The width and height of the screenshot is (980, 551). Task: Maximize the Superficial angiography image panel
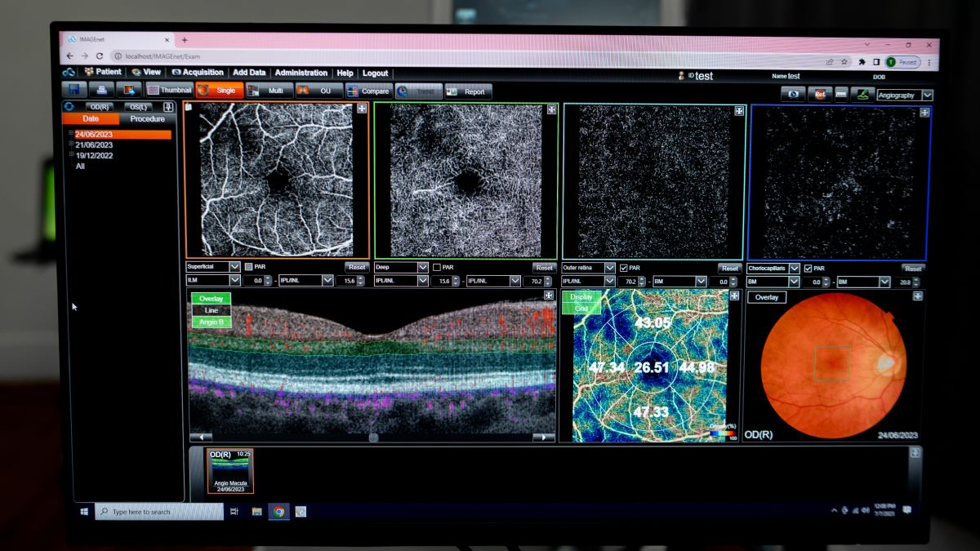pyautogui.click(x=362, y=108)
